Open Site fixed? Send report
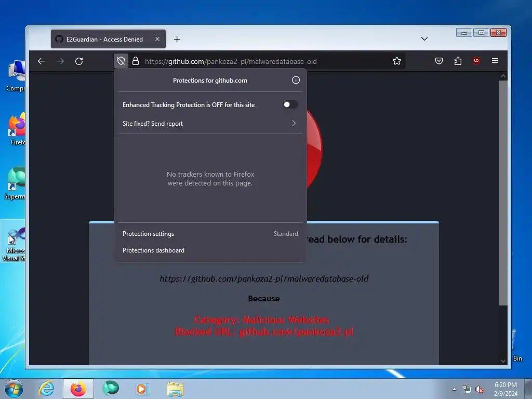 click(210, 124)
